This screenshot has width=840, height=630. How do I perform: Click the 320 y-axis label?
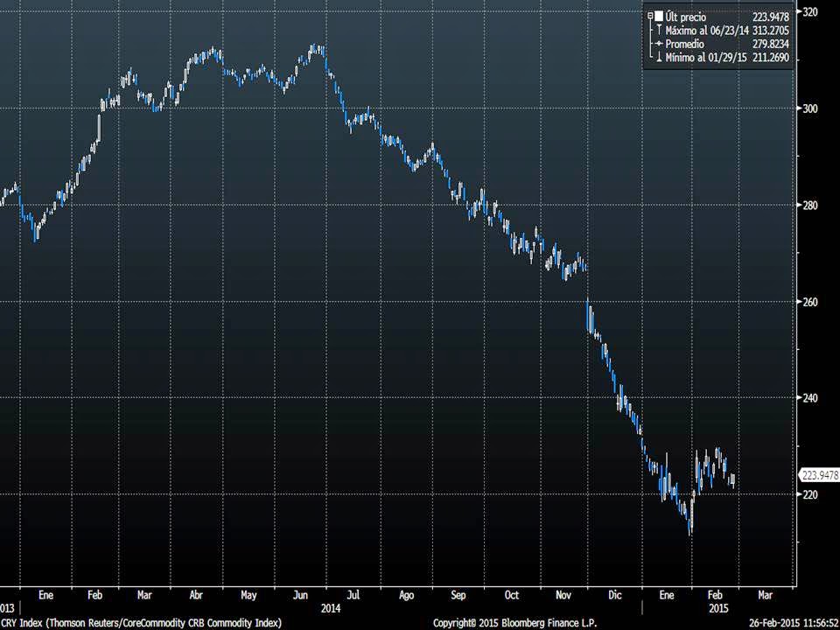click(810, 11)
